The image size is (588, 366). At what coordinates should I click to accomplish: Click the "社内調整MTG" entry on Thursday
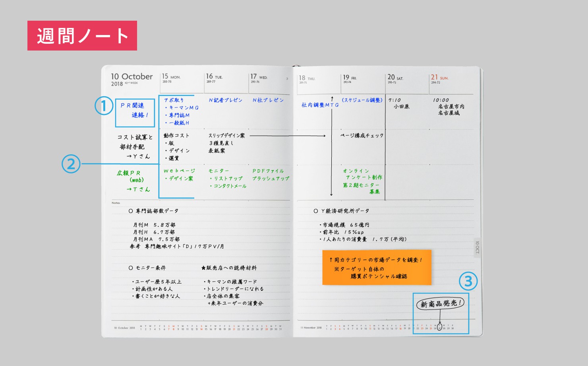pyautogui.click(x=320, y=105)
